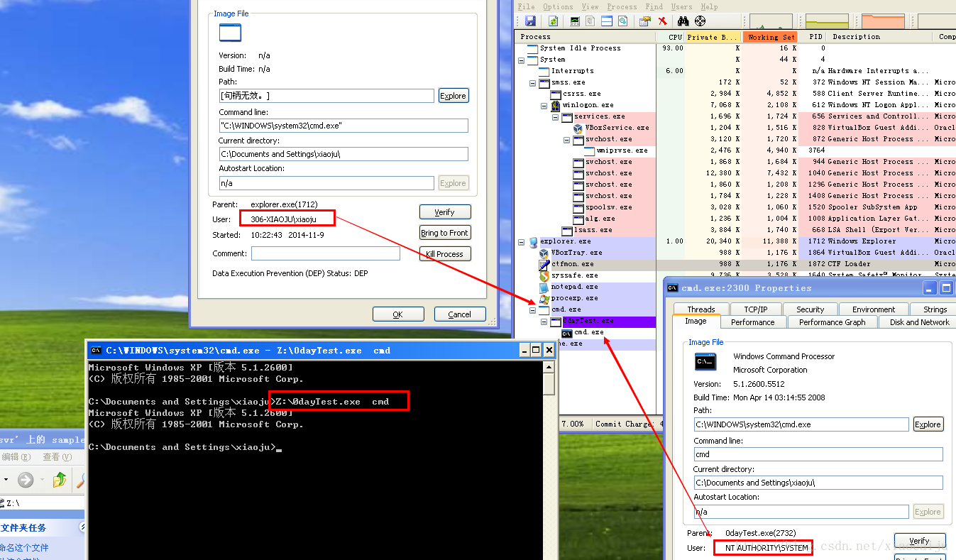Image resolution: width=956 pixels, height=560 pixels.
Task: Select the procexp.exe process icon
Action: [x=544, y=298]
